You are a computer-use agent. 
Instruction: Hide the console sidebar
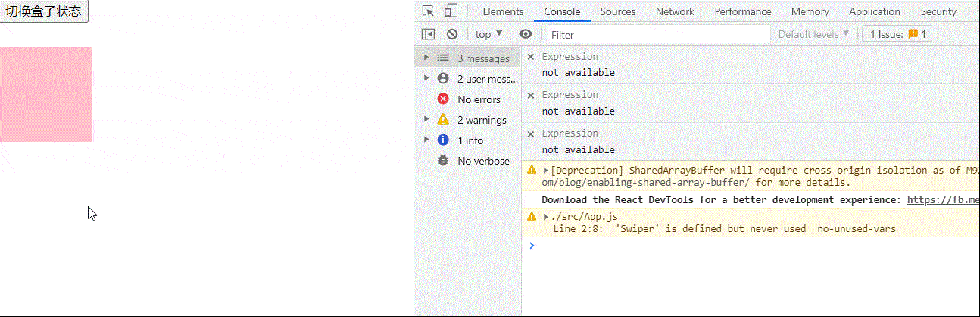pyautogui.click(x=429, y=34)
